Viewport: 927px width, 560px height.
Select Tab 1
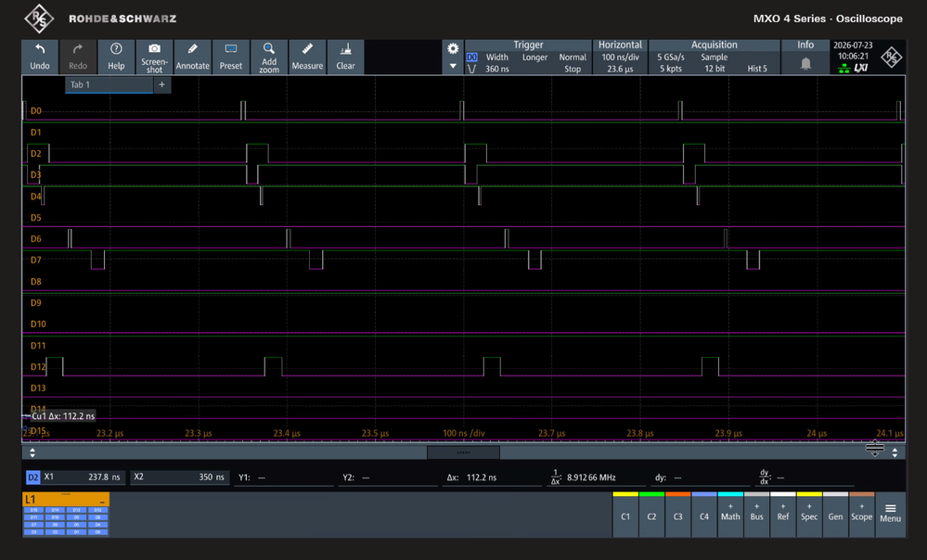click(109, 84)
